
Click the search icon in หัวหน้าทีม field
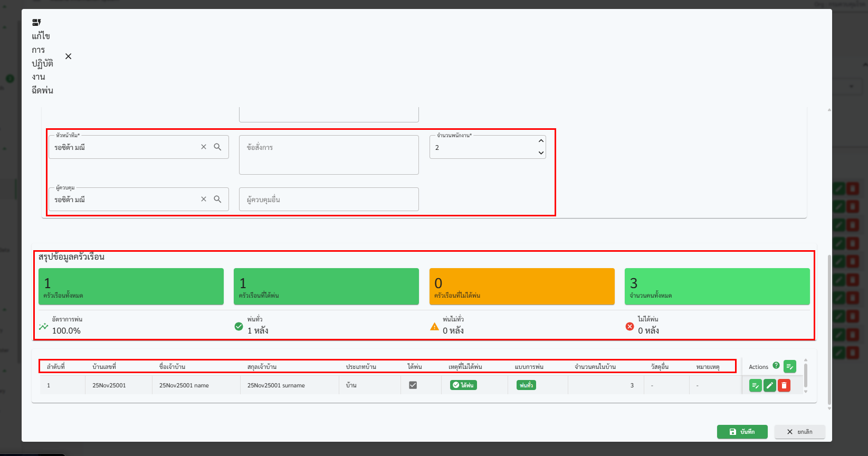[x=217, y=147]
